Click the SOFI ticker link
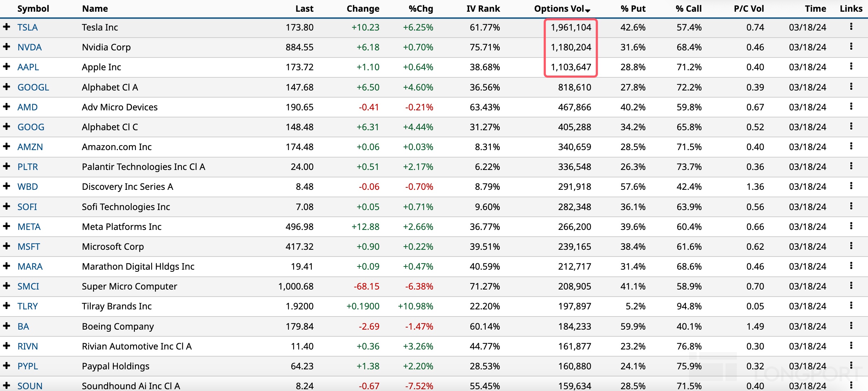The height and width of the screenshot is (391, 868). pyautogui.click(x=27, y=207)
